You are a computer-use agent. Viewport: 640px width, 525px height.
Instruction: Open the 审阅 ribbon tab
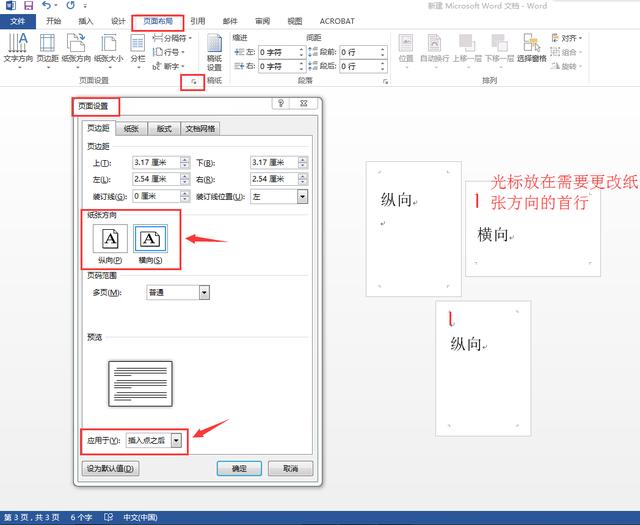pyautogui.click(x=262, y=21)
